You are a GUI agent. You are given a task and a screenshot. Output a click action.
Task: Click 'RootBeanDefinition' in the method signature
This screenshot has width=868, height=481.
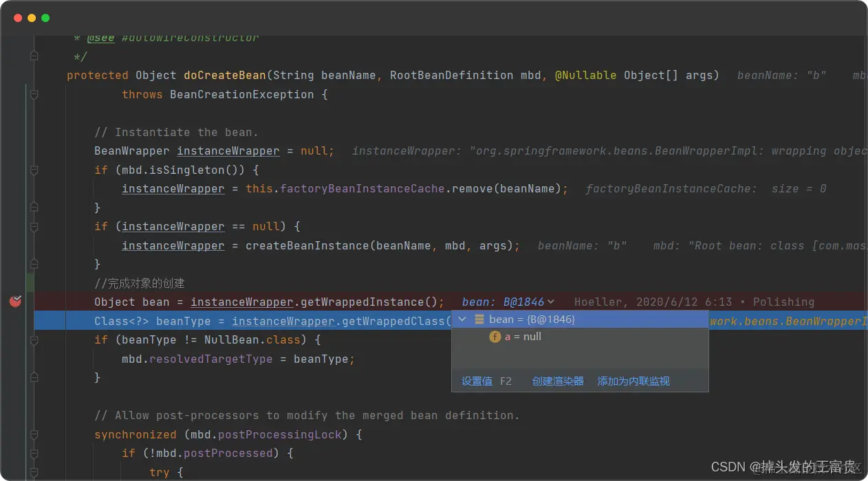(451, 76)
